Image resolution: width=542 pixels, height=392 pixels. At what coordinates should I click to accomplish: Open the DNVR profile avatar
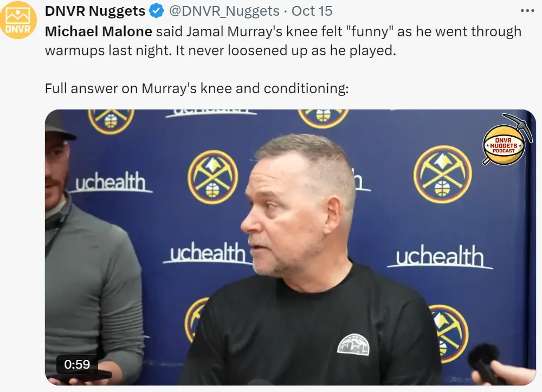coord(18,20)
